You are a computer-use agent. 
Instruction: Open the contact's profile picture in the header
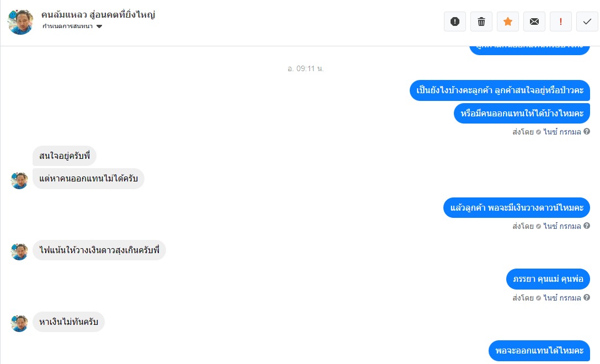coord(20,22)
